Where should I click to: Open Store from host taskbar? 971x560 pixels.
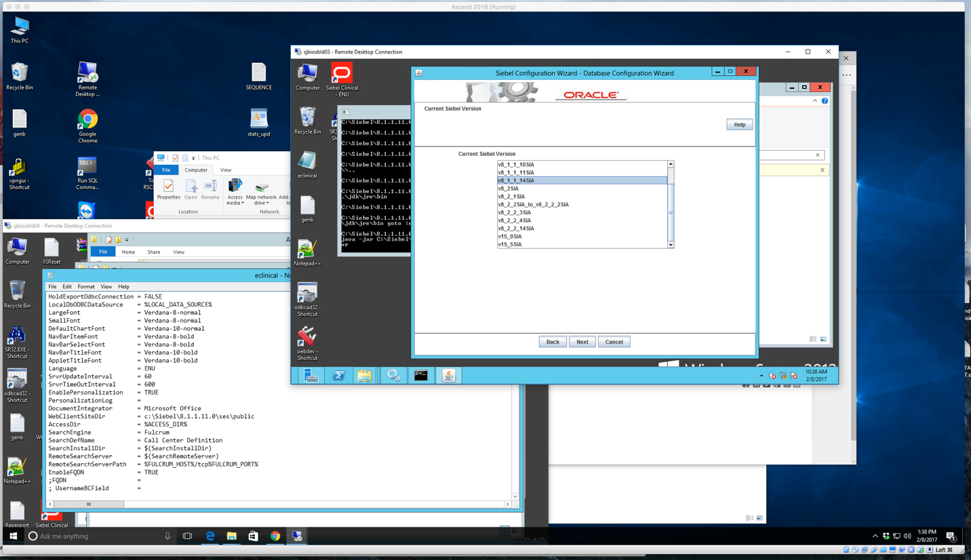tap(253, 536)
